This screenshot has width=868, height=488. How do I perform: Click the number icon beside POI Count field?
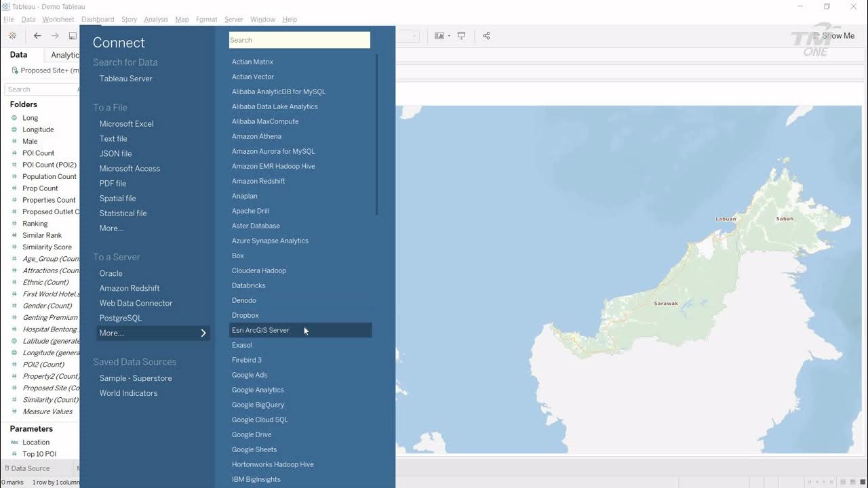pyautogui.click(x=14, y=153)
